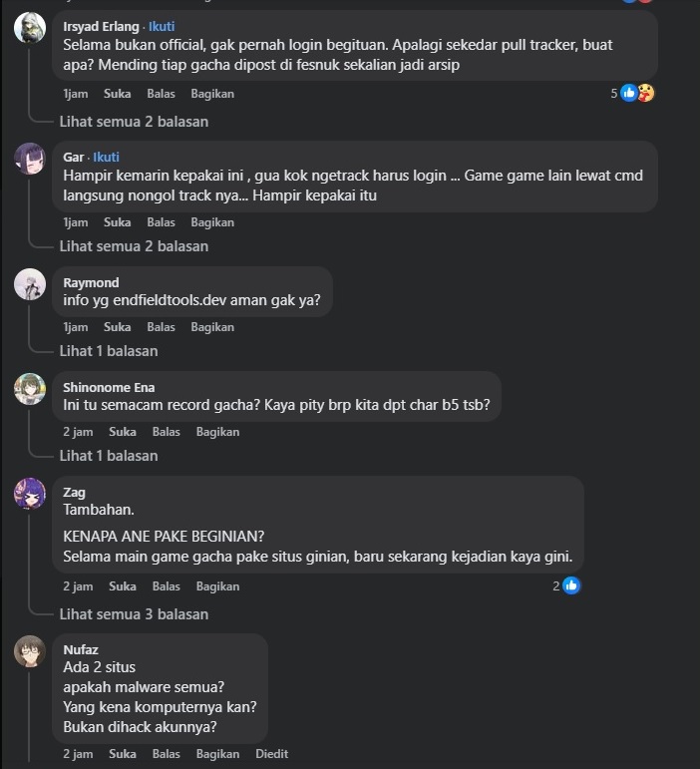700x769 pixels.
Task: View edit history via Diedit on Nufaz's comment
Action: tap(271, 754)
